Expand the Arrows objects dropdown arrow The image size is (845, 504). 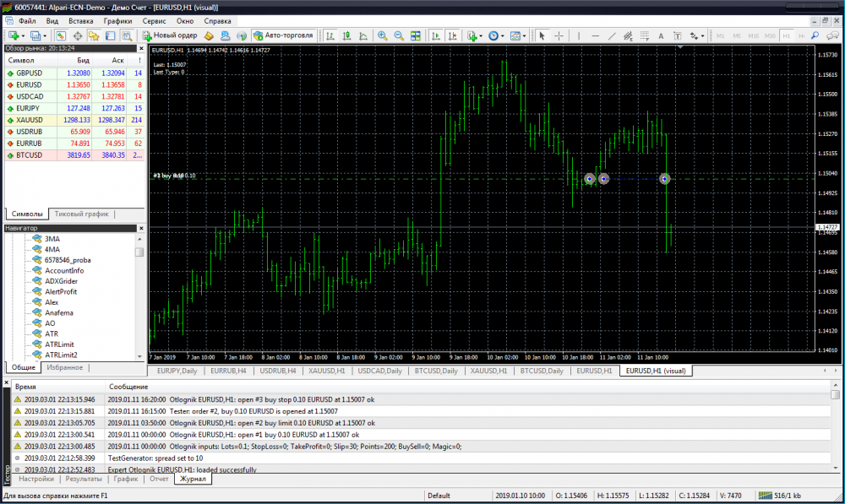702,36
